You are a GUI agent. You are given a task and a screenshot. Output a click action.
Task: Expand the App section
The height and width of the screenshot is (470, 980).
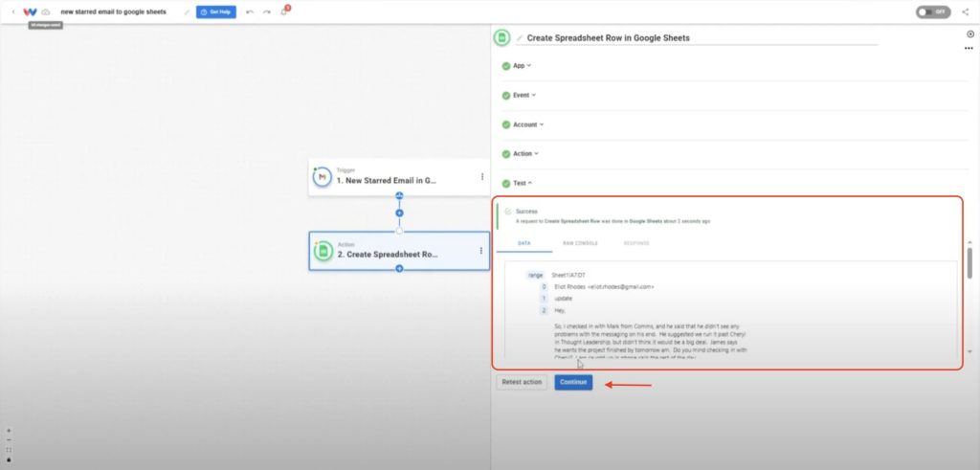(523, 66)
